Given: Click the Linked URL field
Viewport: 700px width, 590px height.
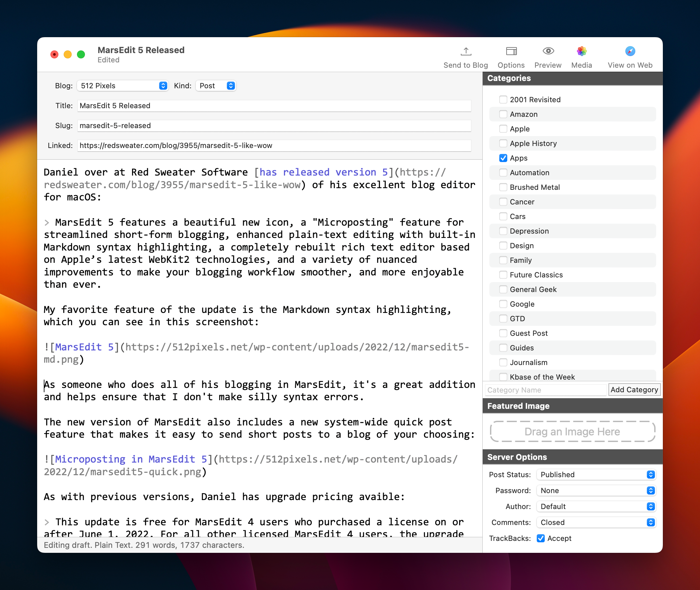Looking at the screenshot, I should point(274,146).
